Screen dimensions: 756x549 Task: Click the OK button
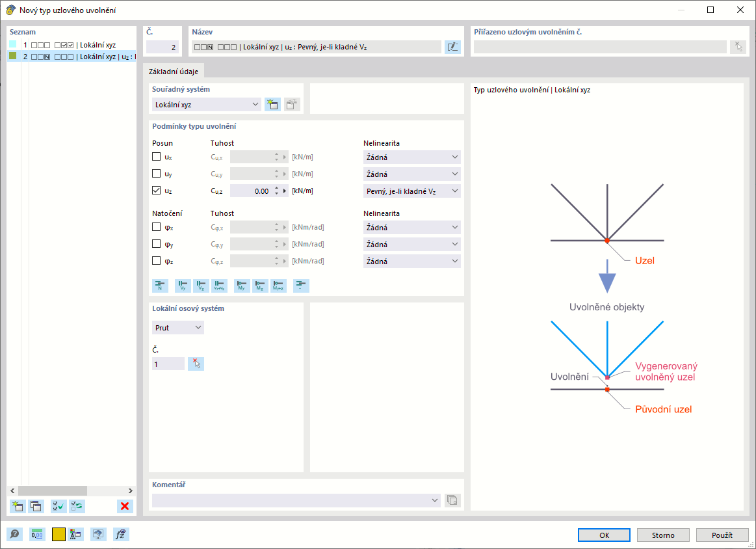pos(604,535)
